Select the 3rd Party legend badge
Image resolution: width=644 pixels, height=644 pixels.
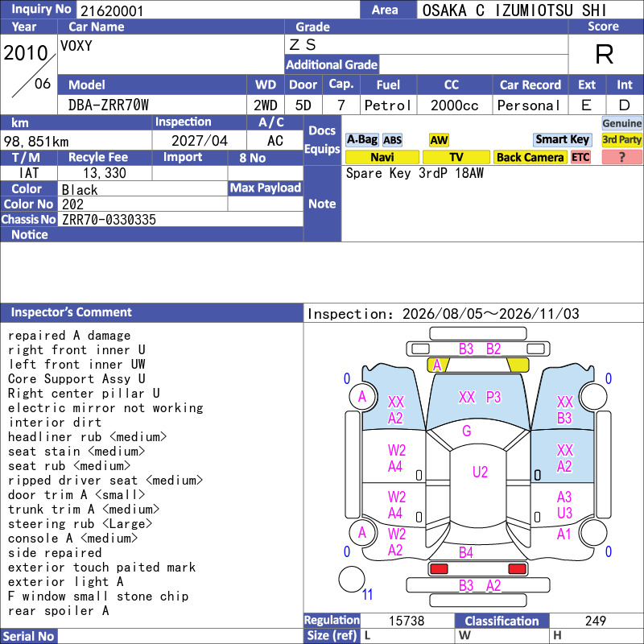pos(621,139)
